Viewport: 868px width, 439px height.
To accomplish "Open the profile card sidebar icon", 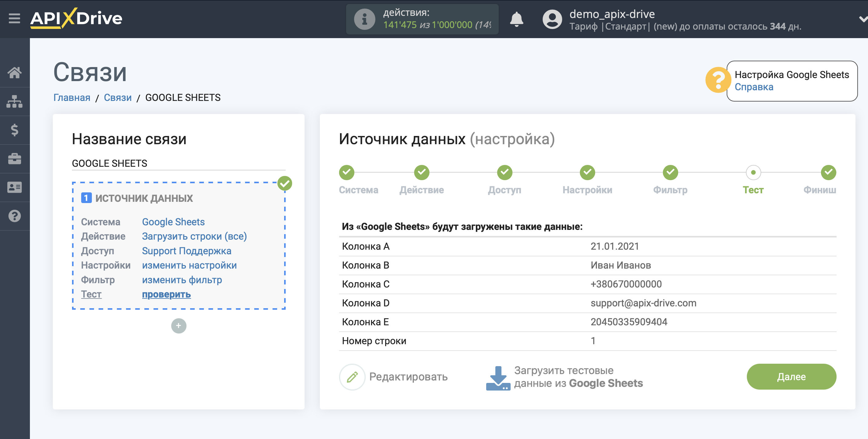I will coord(14,187).
